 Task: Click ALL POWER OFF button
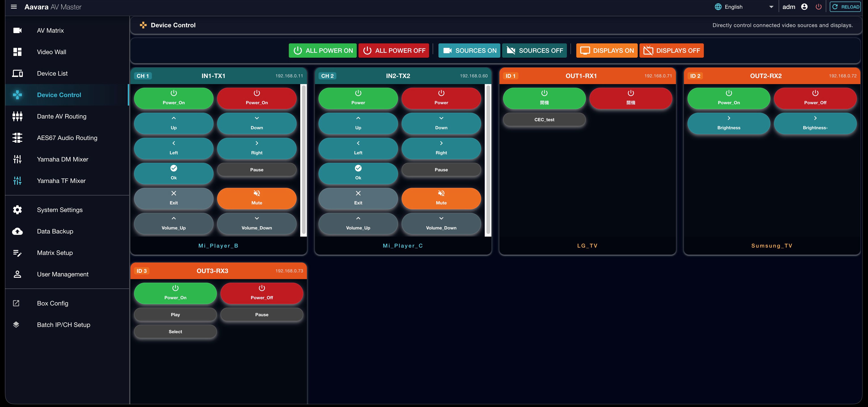[394, 51]
